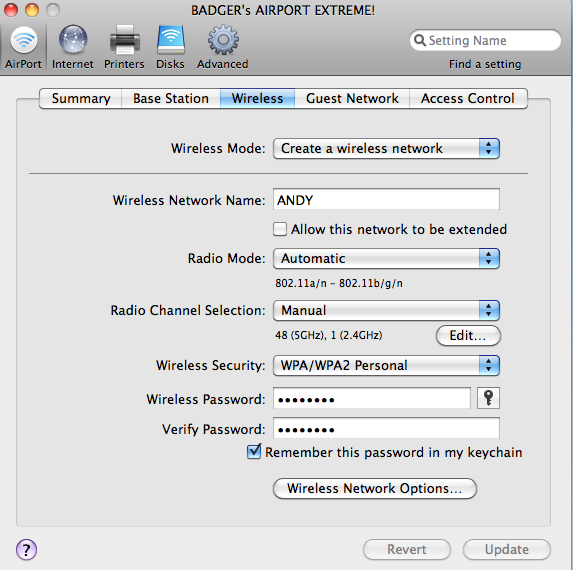Screen dimensions: 573x570
Task: Open the Wireless Mode dropdown
Action: 386,148
